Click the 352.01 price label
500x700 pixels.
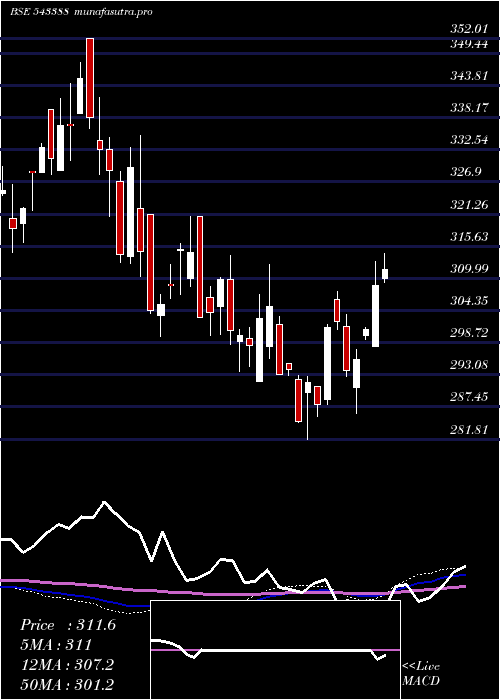[x=468, y=30]
